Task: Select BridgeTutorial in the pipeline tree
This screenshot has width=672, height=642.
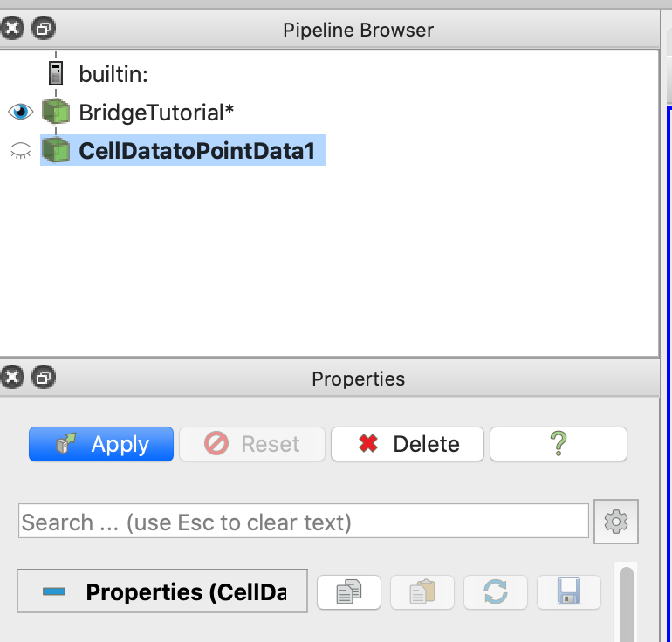Action: click(x=156, y=112)
